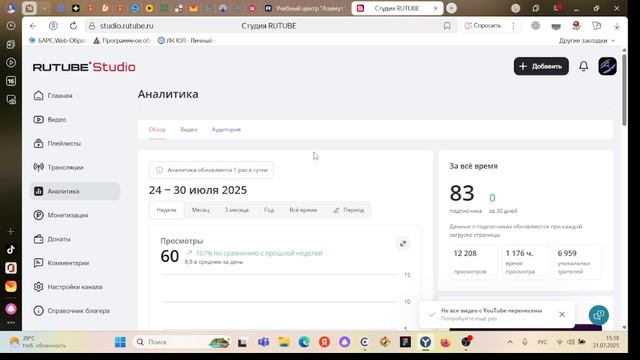Viewport: 640px width, 360px height.
Task: Open the ЛК ЮЛ - Личный bookmark
Action: pyautogui.click(x=186, y=40)
